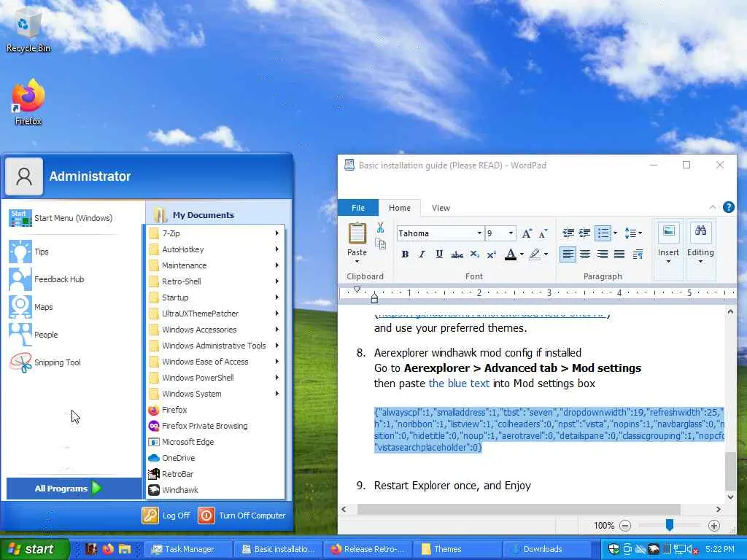
Task: Open the line spacing dropdown
Action: pyautogui.click(x=633, y=233)
